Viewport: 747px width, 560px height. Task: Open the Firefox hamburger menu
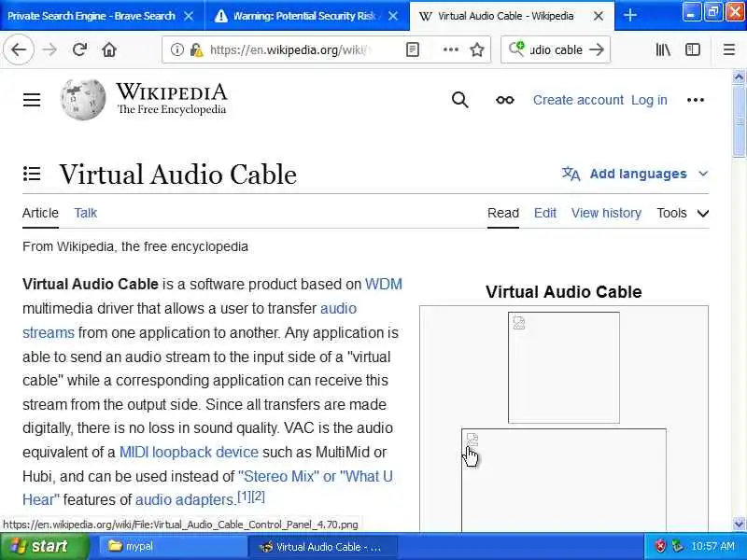[x=729, y=49]
